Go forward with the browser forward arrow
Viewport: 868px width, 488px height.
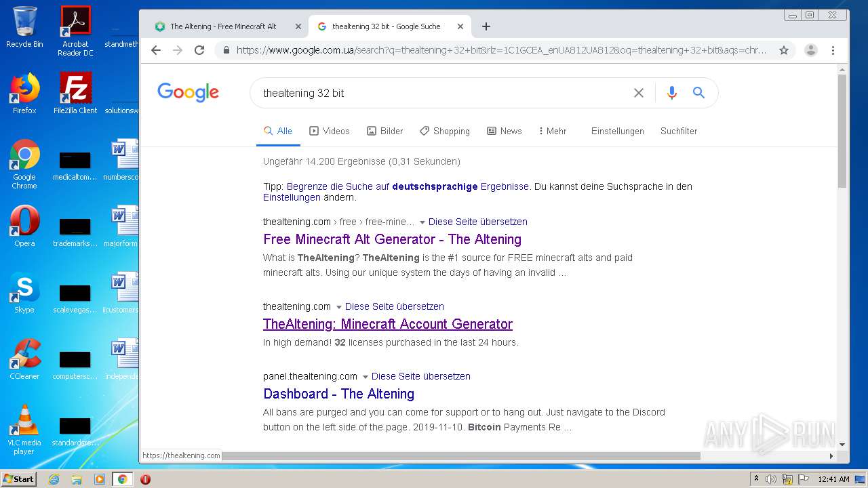(178, 50)
